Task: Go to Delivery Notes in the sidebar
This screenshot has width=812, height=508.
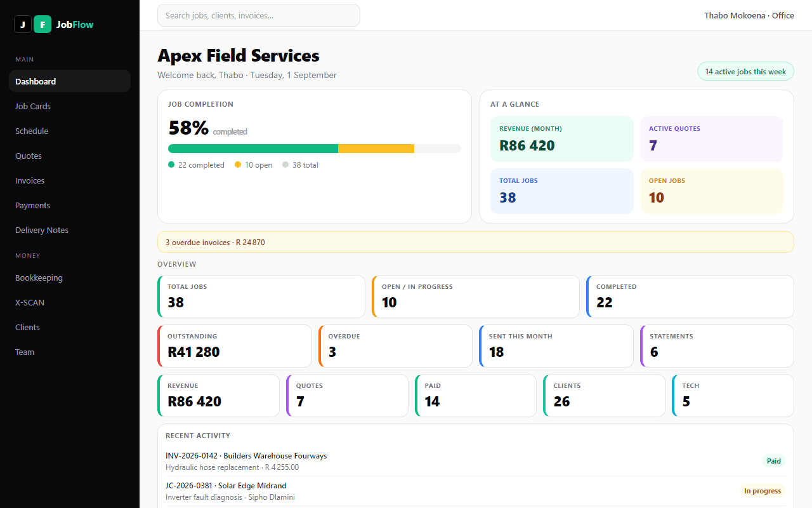Action: click(70, 230)
